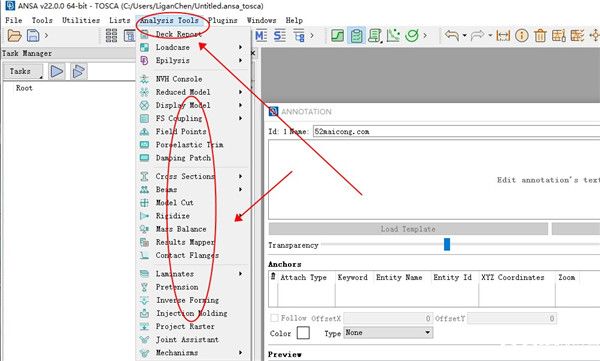Click the tree hierarchy toolbar icon
This screenshot has height=361, width=600.
pyautogui.click(x=299, y=36)
